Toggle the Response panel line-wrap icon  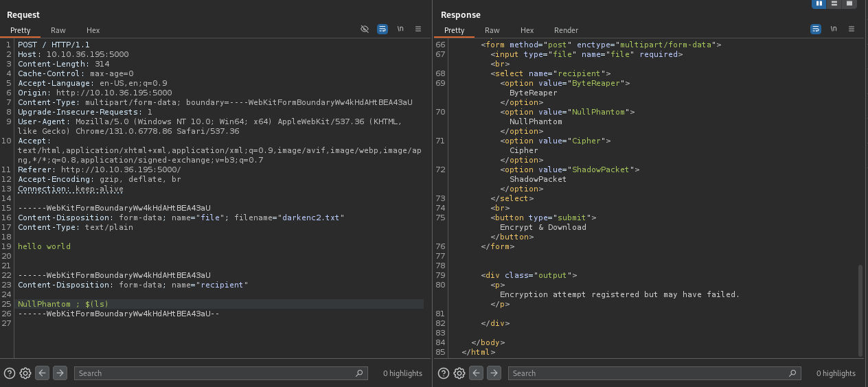(x=816, y=29)
